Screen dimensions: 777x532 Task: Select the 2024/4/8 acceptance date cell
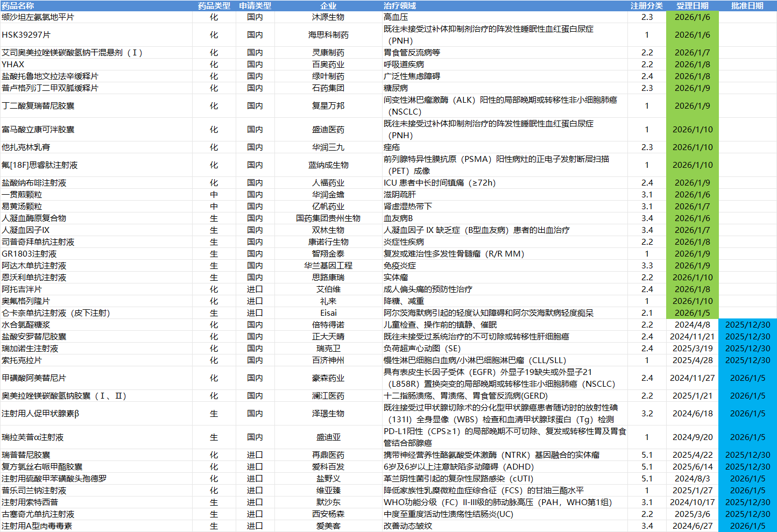(692, 325)
